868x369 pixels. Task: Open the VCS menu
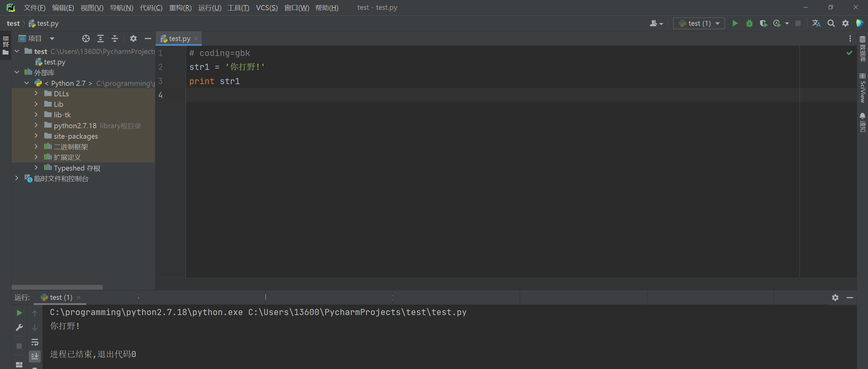pos(267,7)
